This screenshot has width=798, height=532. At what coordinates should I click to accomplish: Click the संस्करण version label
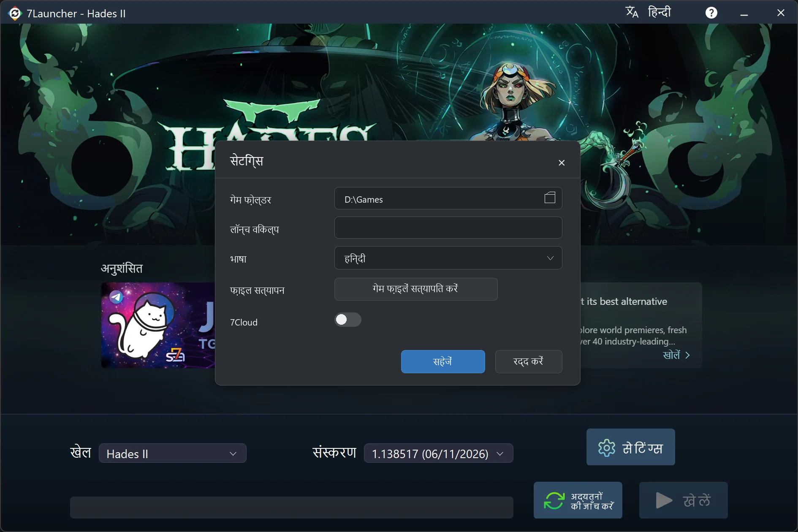(x=334, y=453)
